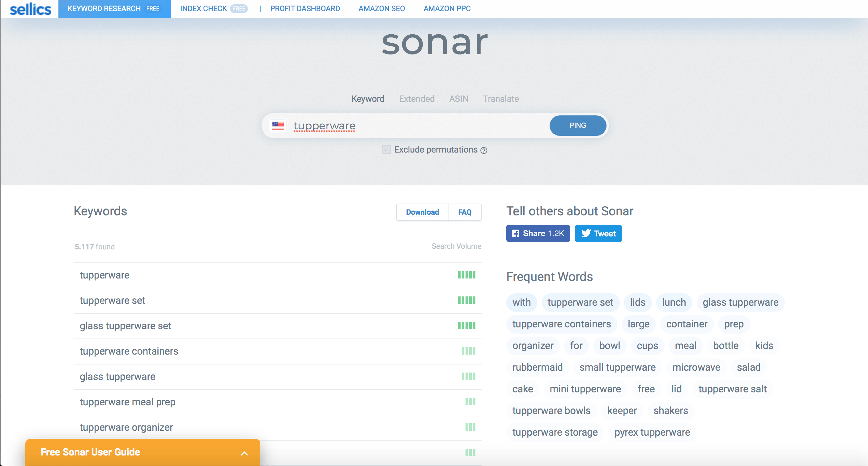Click the PING button
The width and height of the screenshot is (868, 466).
(577, 125)
